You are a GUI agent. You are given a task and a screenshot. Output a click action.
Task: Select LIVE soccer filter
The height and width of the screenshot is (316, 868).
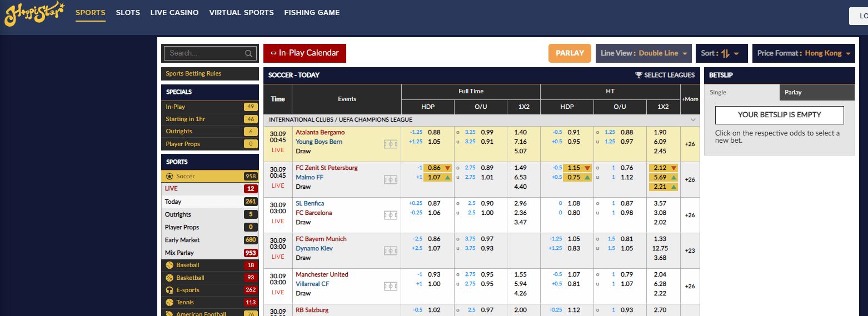[x=210, y=189]
